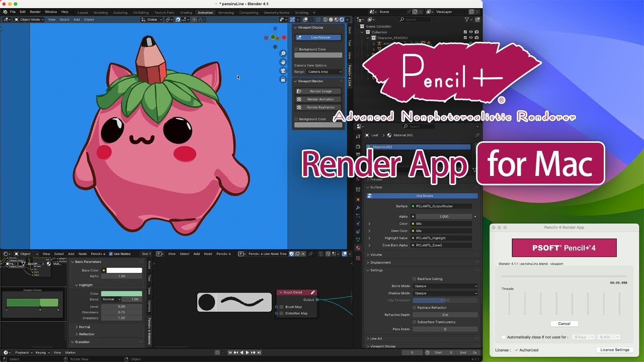Enable the Backface Culling checkbox
This screenshot has width=644, height=362.
pyautogui.click(x=415, y=279)
